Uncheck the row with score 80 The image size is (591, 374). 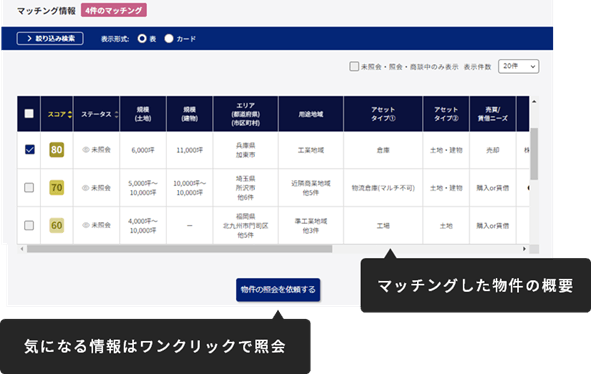(29, 150)
